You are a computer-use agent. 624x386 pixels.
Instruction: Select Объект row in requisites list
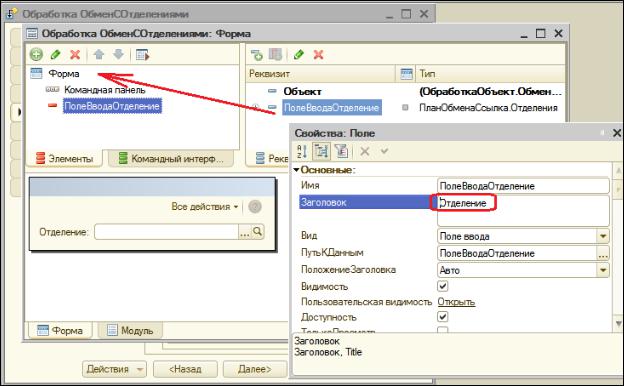(x=302, y=92)
